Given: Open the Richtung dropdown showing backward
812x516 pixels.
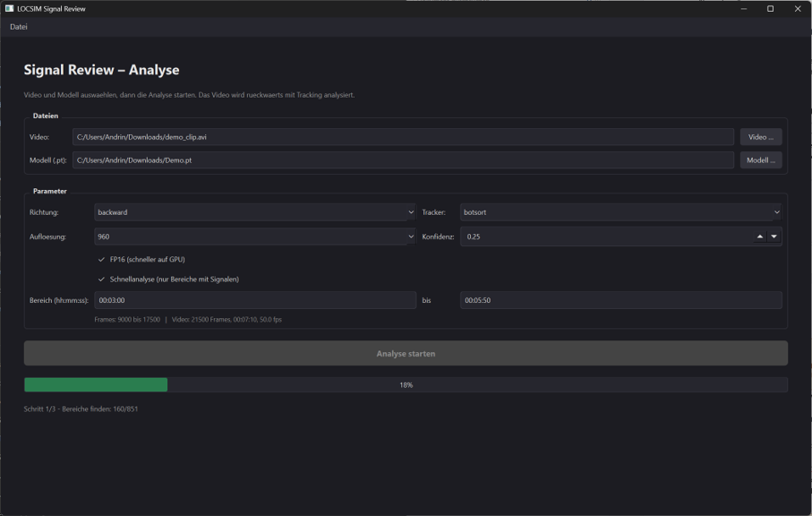Looking at the screenshot, I should point(255,212).
